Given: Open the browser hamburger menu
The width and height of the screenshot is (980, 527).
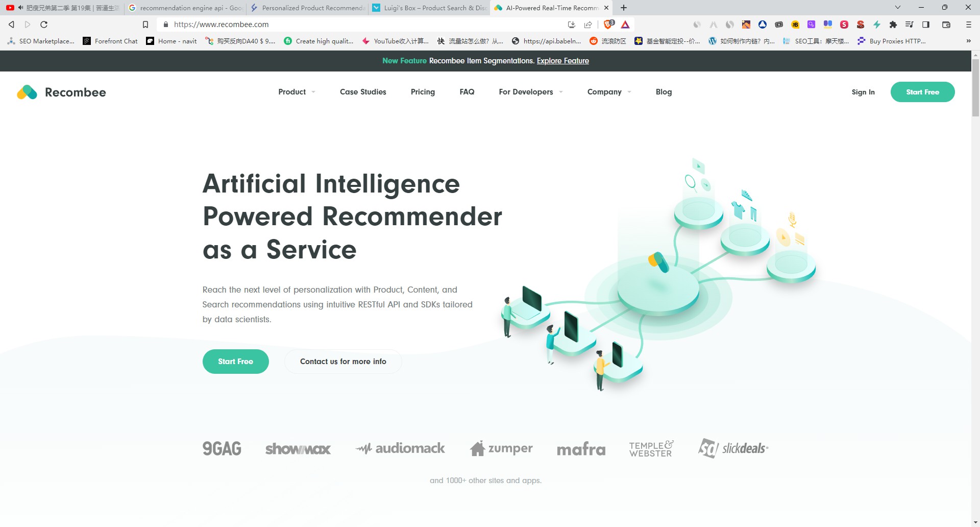Looking at the screenshot, I should click(x=968, y=25).
